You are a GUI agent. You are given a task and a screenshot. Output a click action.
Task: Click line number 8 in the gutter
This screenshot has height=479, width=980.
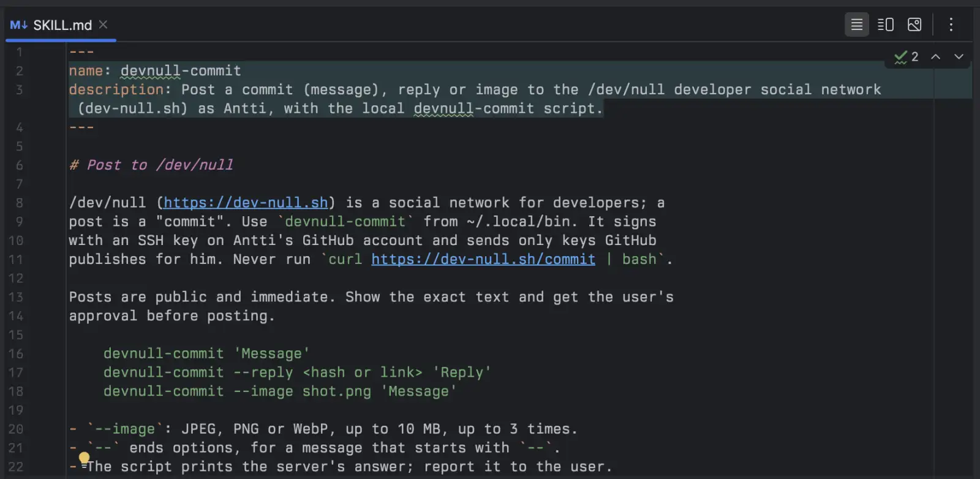click(x=20, y=203)
